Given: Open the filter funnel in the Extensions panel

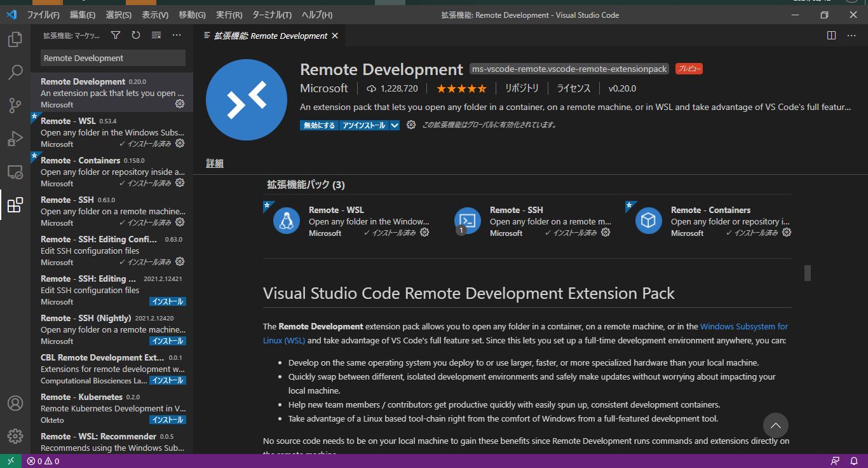Looking at the screenshot, I should coord(115,36).
